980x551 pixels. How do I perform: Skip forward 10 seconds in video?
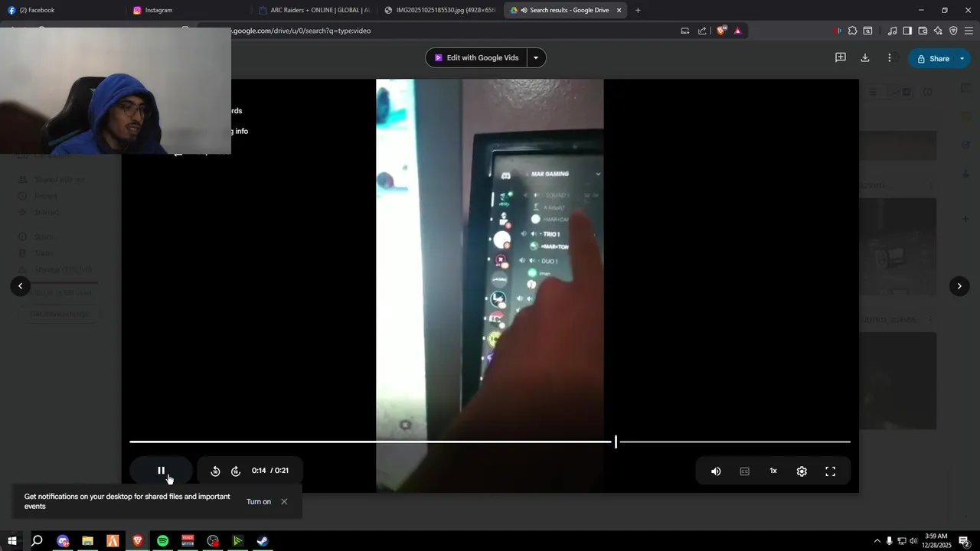(236, 471)
